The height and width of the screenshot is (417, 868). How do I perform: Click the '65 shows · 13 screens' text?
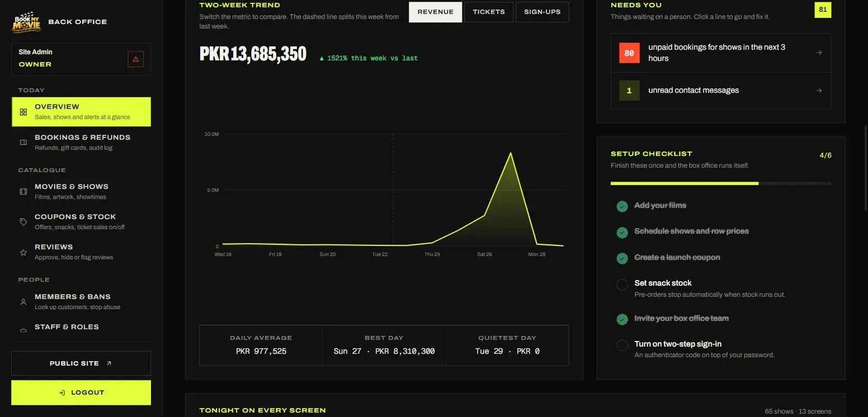tap(798, 411)
